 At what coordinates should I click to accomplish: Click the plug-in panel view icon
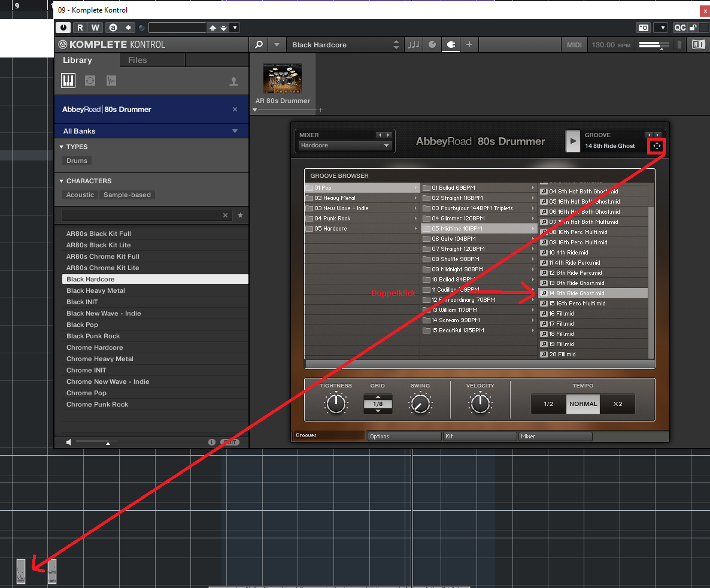coord(450,45)
